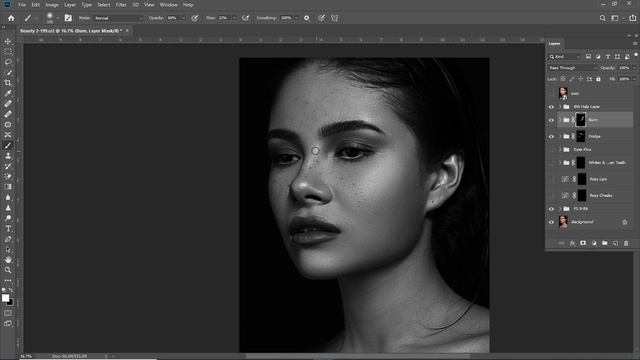Hide the Dodge group

(551, 136)
